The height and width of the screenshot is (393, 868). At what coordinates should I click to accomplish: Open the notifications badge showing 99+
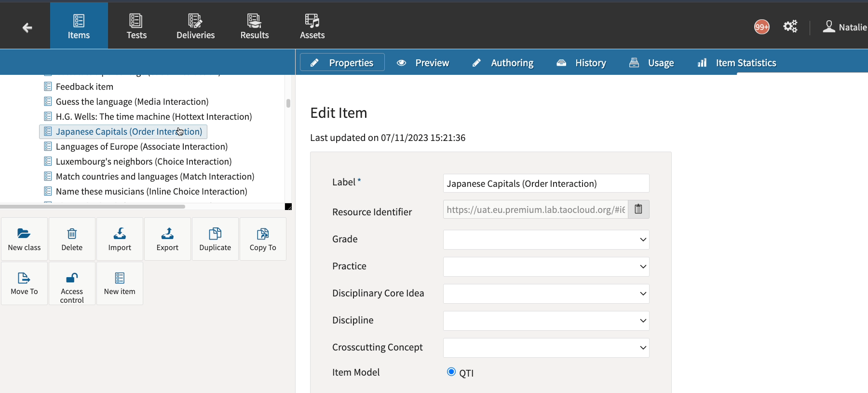point(761,27)
